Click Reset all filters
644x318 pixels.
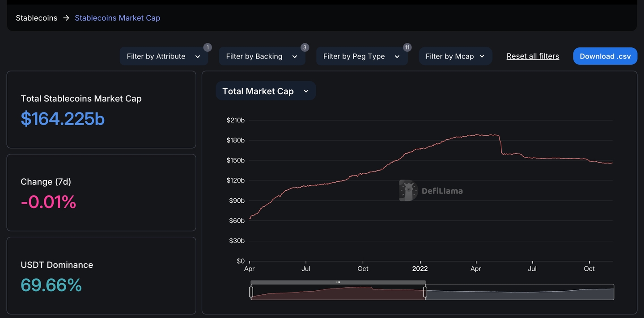pos(533,56)
